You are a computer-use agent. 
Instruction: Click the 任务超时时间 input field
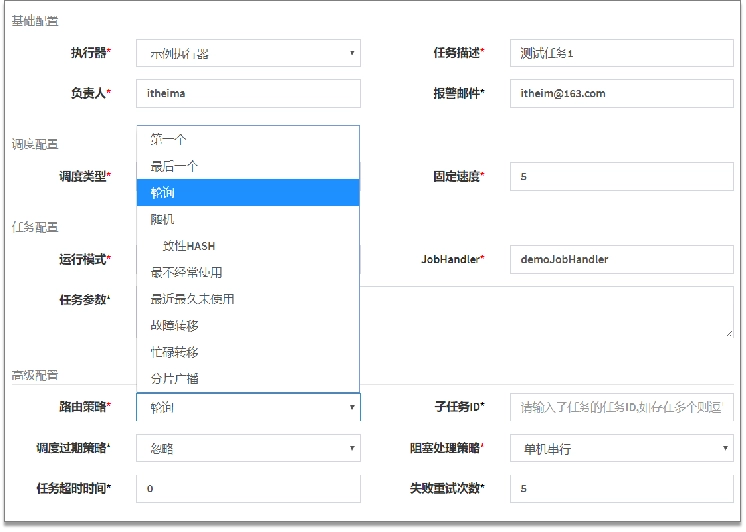pos(248,488)
